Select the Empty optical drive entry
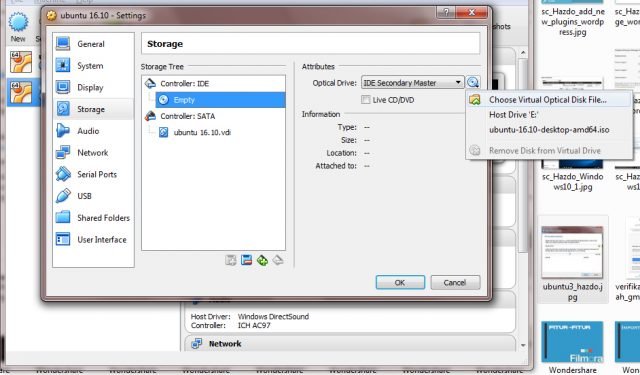The width and height of the screenshot is (640, 375). pos(220,100)
